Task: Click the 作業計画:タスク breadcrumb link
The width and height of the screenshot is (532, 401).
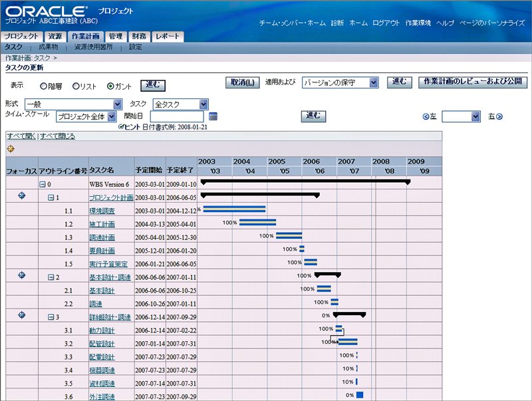Action: (28, 58)
